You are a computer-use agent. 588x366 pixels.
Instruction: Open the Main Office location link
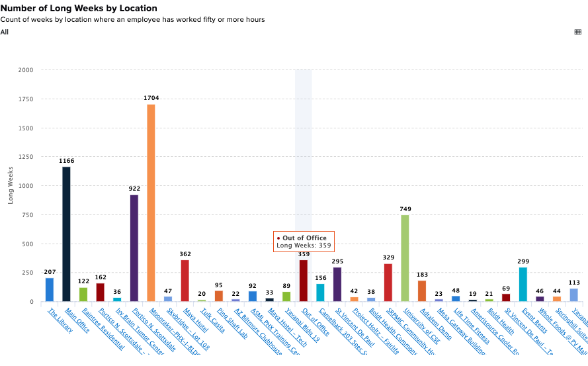click(x=77, y=320)
